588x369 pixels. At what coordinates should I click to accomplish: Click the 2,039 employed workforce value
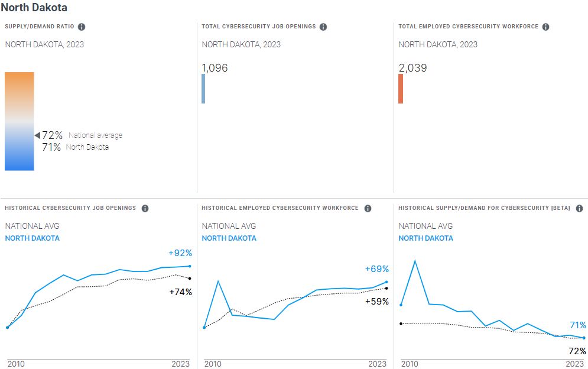click(x=413, y=68)
